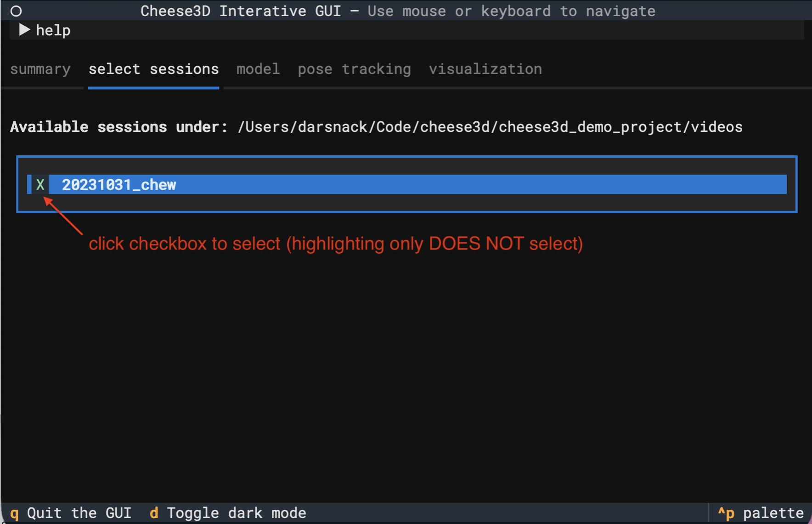
Task: Click the header subtitle about mouse or keyboard
Action: click(x=511, y=11)
